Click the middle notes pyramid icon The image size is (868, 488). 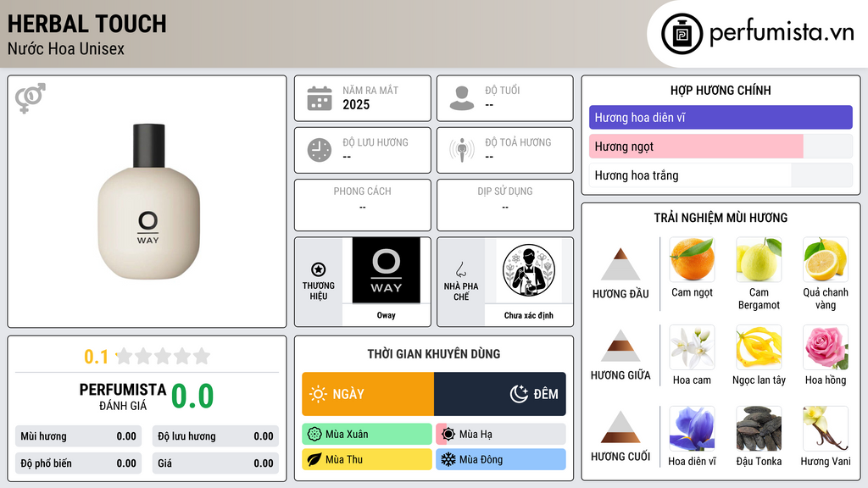pos(620,346)
